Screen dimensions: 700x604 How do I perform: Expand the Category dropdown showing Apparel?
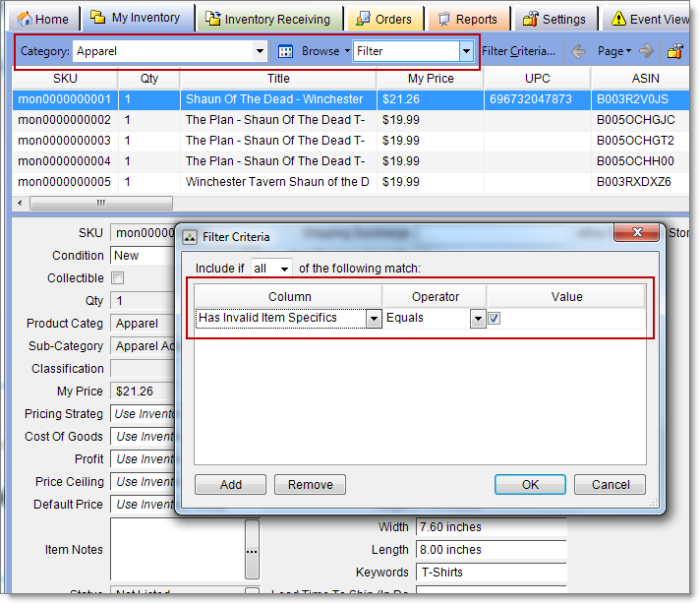(x=260, y=51)
